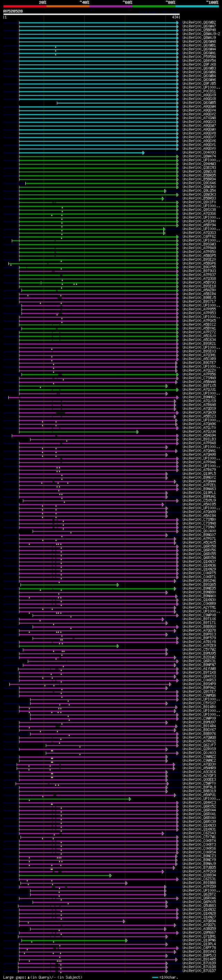The width and height of the screenshot is (222, 980).
Task: Select the UniRef100_Q6XWB3 label
Action: tap(199, 68)
